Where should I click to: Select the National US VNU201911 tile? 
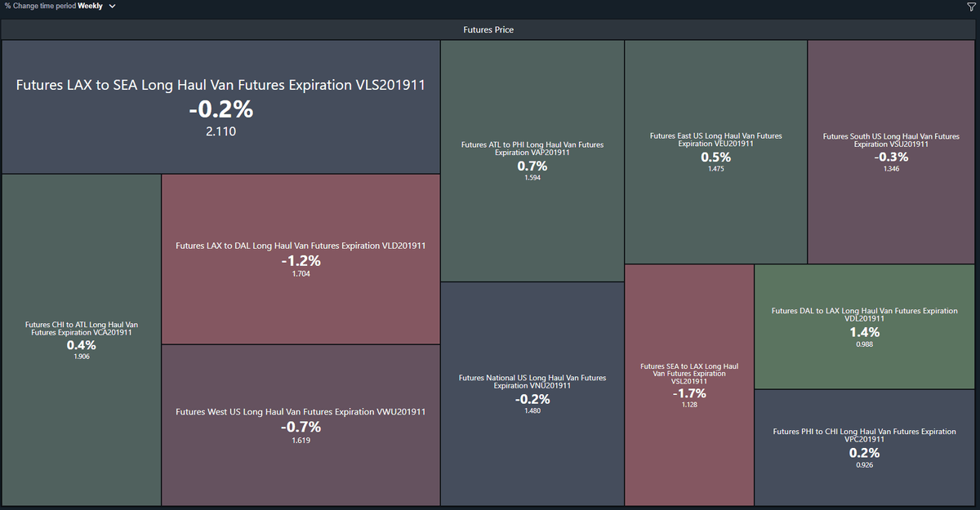[532, 394]
